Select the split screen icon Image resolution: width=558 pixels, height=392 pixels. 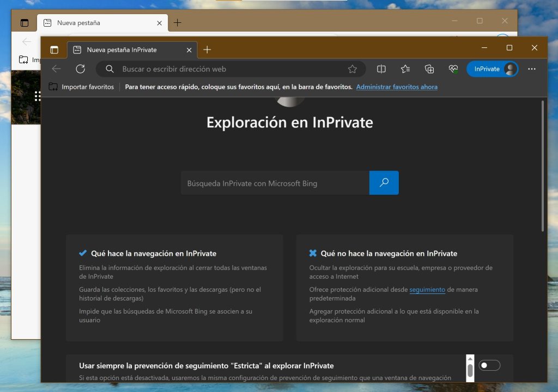pyautogui.click(x=381, y=69)
